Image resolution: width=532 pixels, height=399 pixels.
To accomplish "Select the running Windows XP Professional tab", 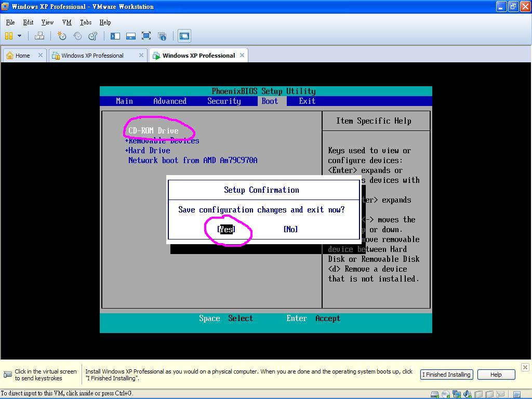I will (x=198, y=56).
